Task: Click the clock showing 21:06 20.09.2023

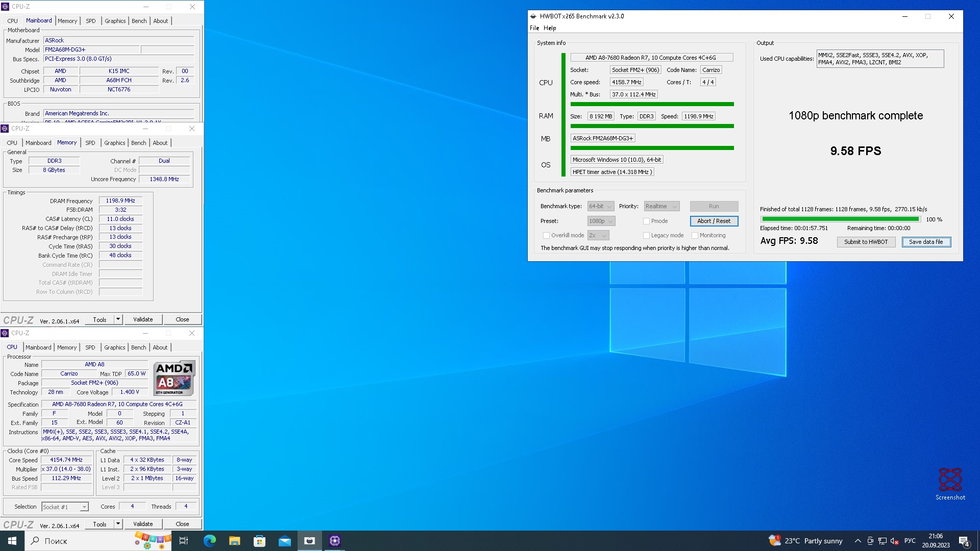Action: tap(936, 541)
